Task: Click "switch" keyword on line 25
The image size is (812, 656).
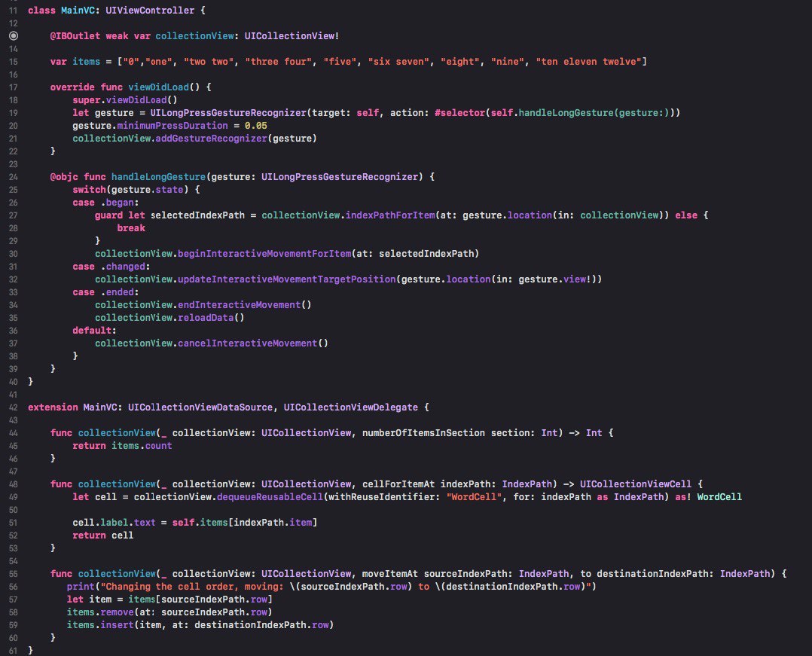Action: pyautogui.click(x=89, y=190)
